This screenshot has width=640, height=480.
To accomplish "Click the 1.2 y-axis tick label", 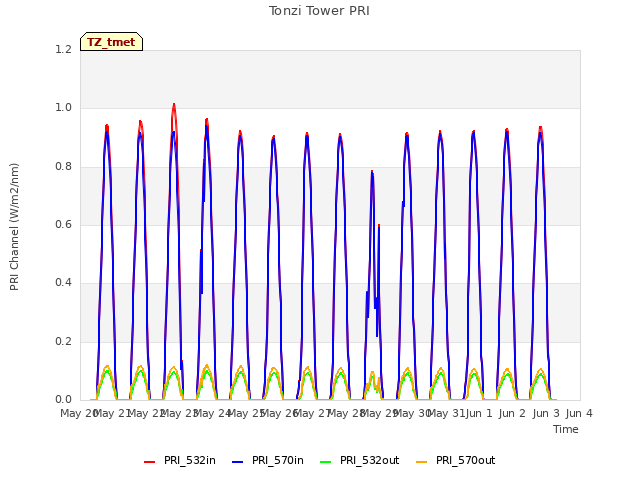I will click(63, 49).
